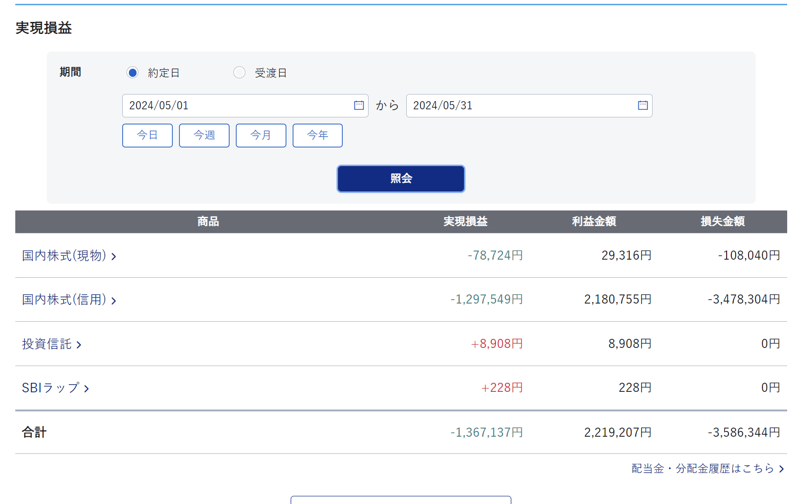Viewport: 812px width, 504px height.
Task: Click the total loss -3,586,344円
Action: [x=744, y=432]
